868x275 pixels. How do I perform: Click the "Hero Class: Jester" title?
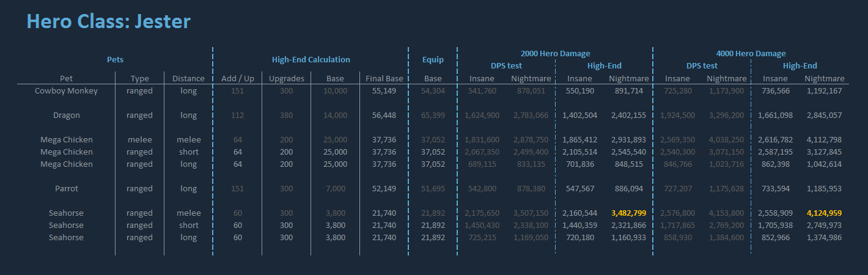click(108, 22)
